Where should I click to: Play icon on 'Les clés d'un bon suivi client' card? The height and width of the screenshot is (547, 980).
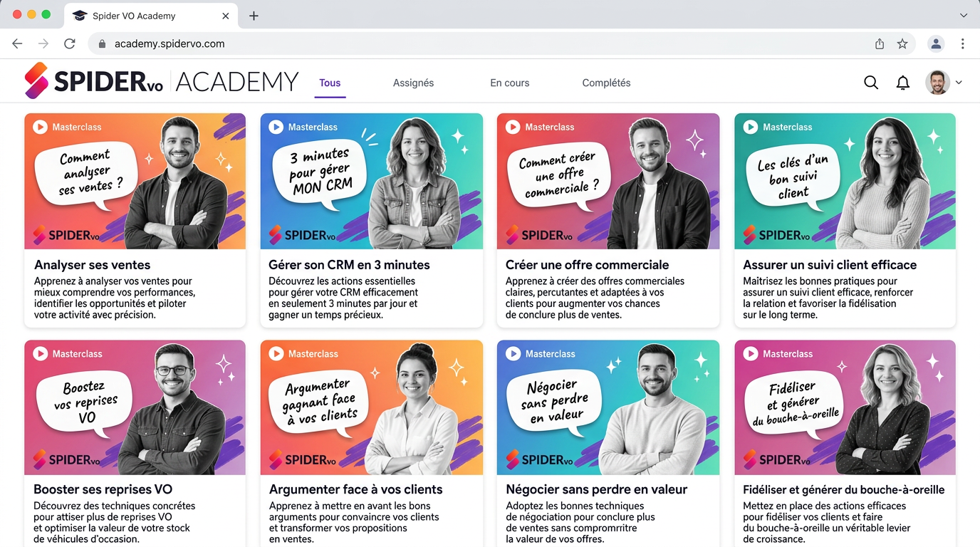750,127
